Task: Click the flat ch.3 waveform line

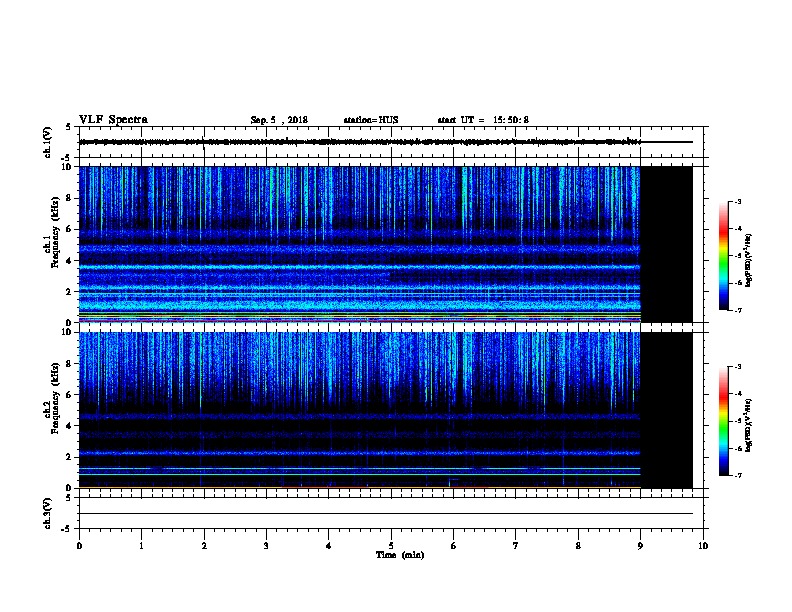Action: (385, 514)
